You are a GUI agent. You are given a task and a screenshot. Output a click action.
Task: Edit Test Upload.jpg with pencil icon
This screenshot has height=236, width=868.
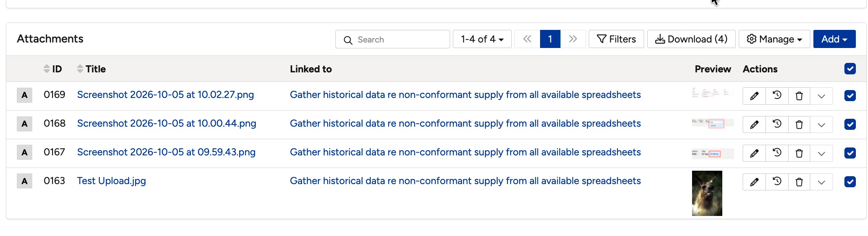pos(754,182)
